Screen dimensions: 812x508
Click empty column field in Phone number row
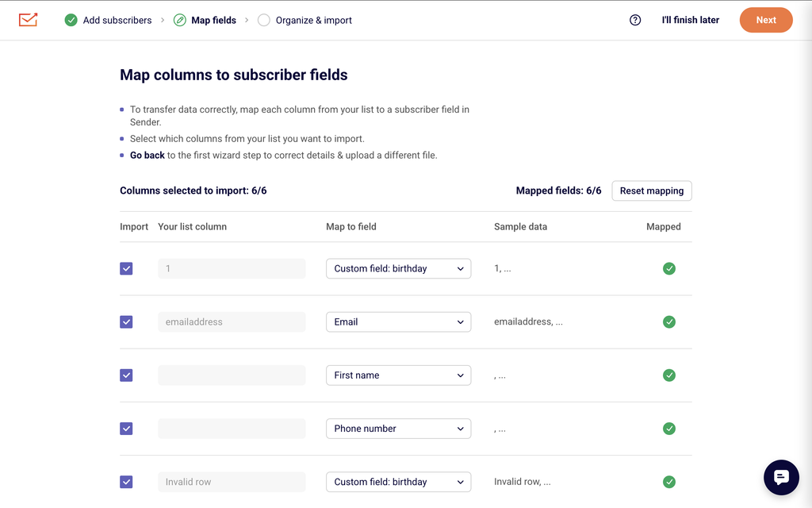(232, 429)
